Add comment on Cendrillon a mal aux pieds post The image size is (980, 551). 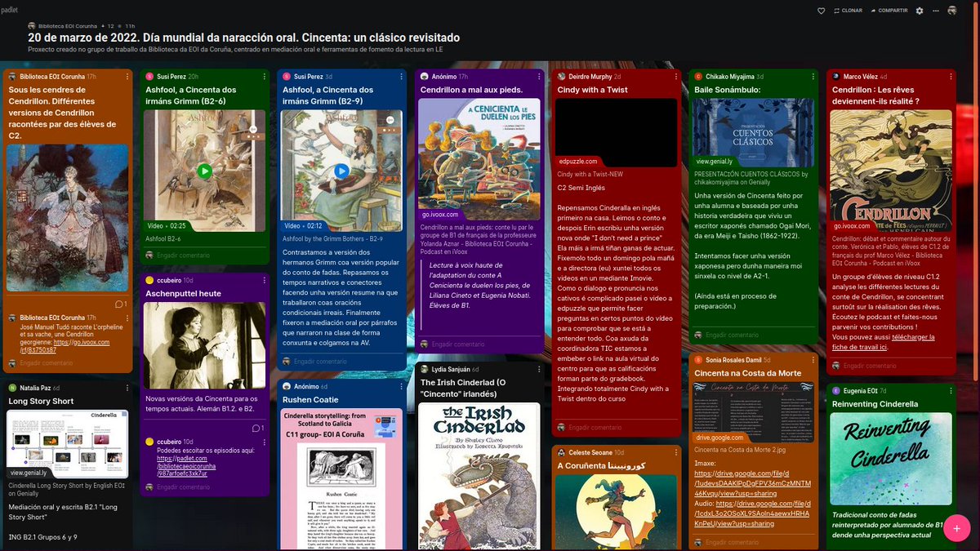pos(457,344)
